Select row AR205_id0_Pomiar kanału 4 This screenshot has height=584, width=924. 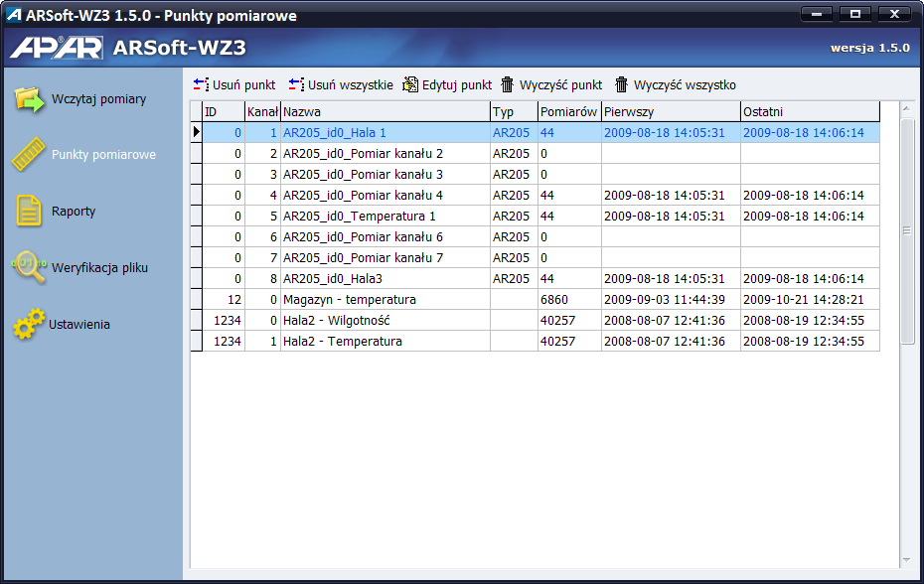(x=536, y=195)
